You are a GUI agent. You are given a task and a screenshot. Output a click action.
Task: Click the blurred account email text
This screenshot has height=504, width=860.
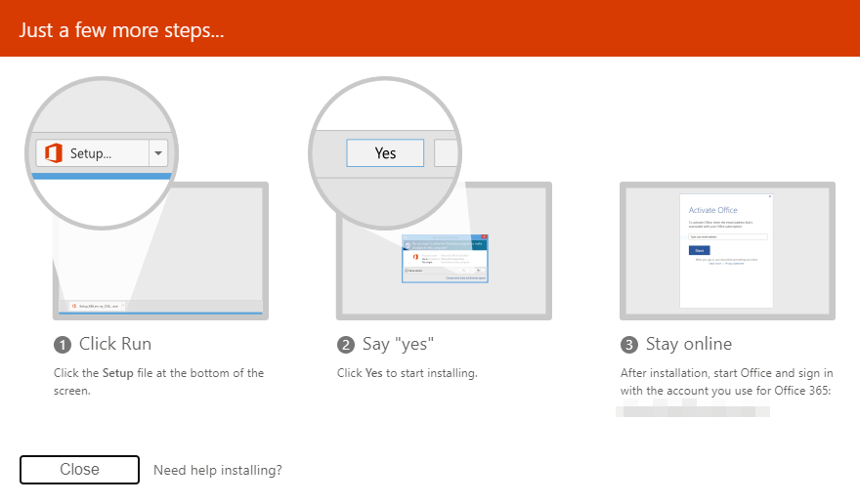coord(693,410)
